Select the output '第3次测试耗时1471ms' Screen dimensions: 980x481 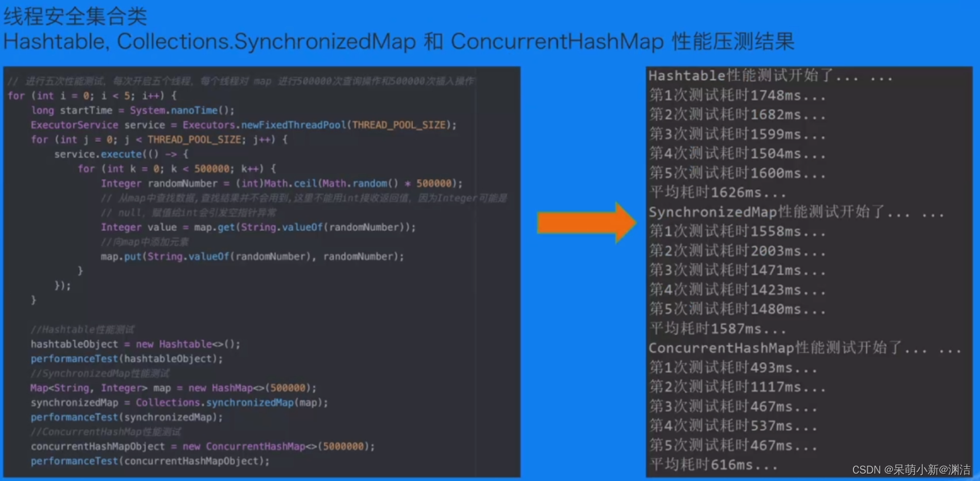point(737,270)
